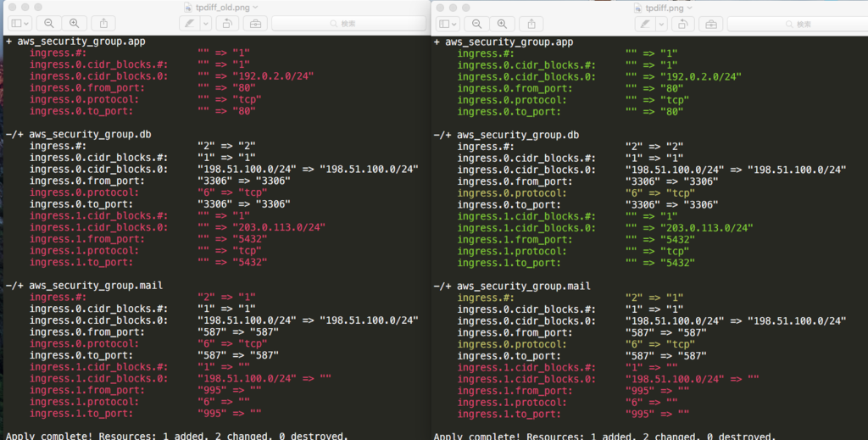868x440 pixels.
Task: Zoom out in the tpdiff.png window
Action: click(x=476, y=24)
